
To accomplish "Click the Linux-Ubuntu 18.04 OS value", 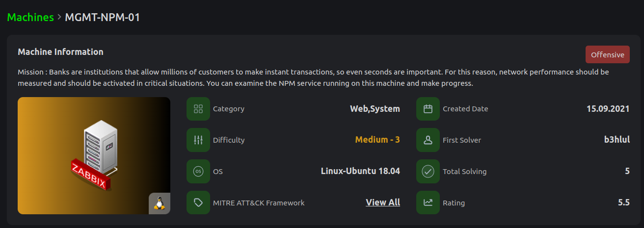I will click(x=360, y=172).
